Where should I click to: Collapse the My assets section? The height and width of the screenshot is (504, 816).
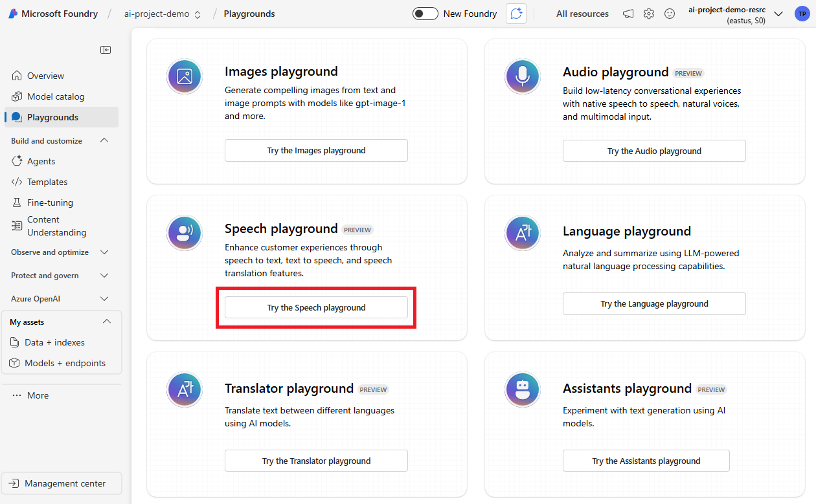107,322
